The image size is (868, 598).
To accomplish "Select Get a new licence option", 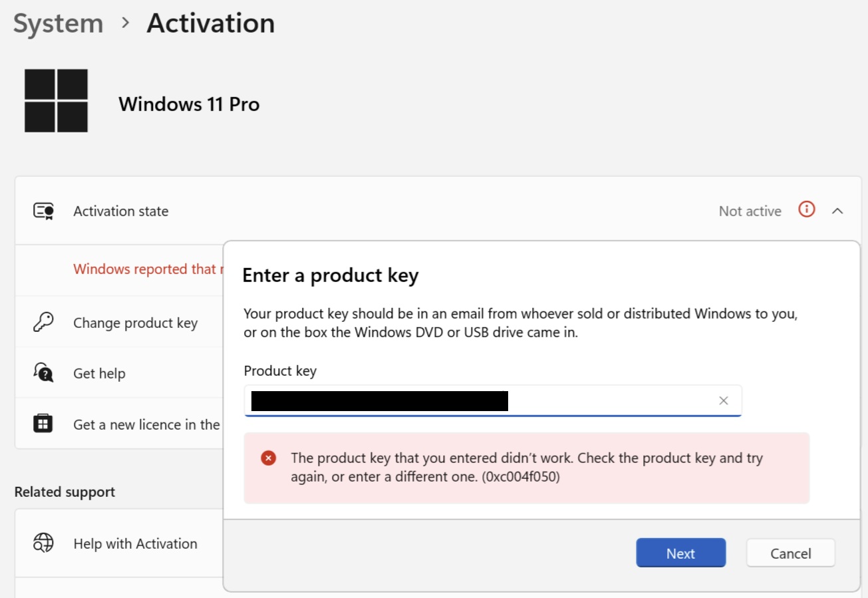I will (x=146, y=424).
